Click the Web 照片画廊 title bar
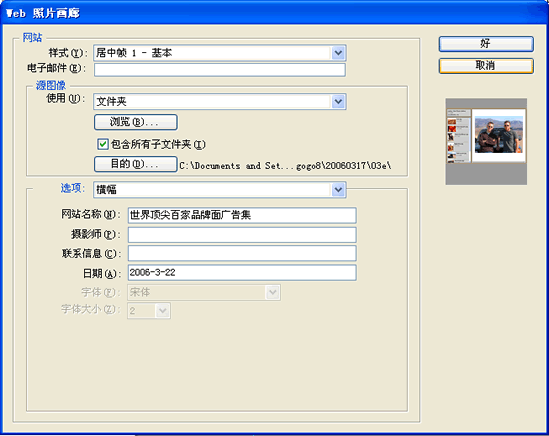The height and width of the screenshot is (436, 549). click(274, 13)
